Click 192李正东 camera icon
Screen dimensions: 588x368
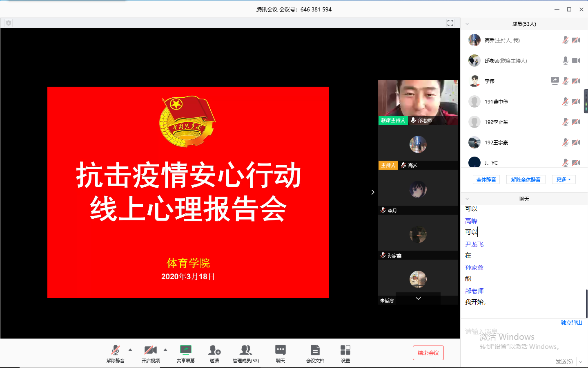click(576, 122)
